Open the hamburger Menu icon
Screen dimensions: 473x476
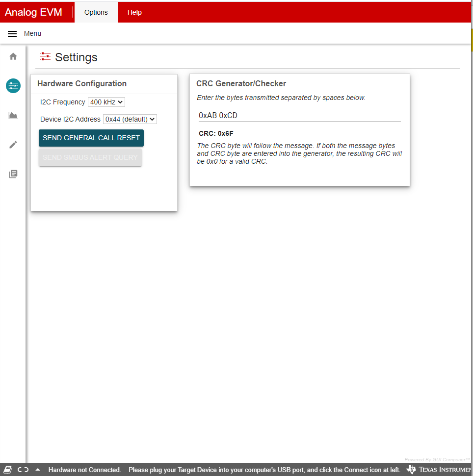point(13,34)
